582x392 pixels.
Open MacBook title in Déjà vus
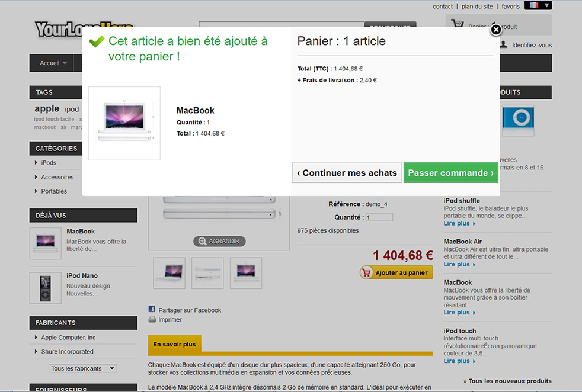(81, 231)
